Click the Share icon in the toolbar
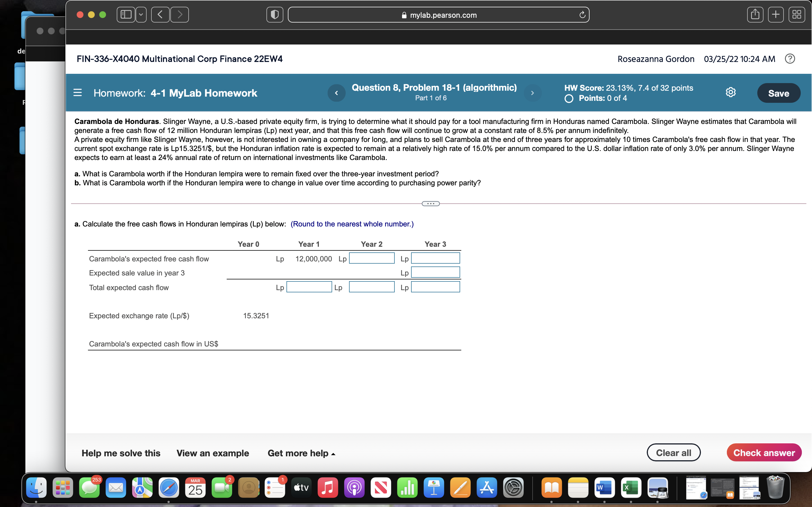This screenshot has height=507, width=812. pos(755,14)
